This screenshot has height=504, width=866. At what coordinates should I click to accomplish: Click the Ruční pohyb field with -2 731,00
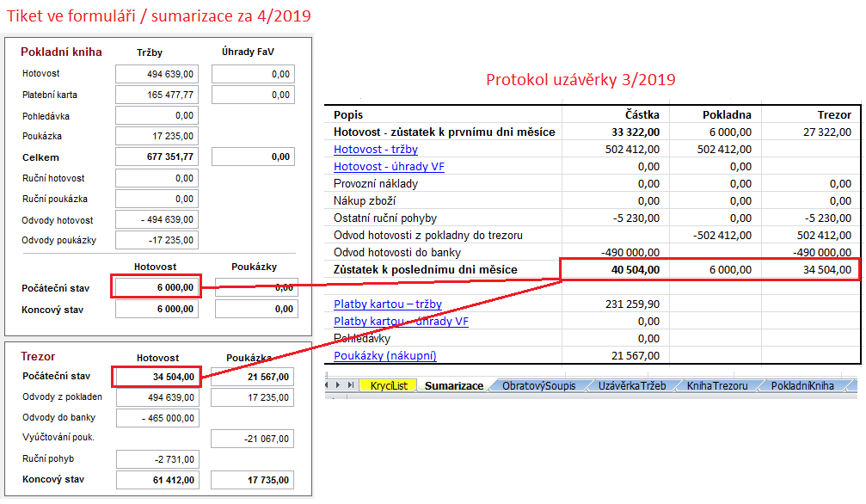point(157,458)
